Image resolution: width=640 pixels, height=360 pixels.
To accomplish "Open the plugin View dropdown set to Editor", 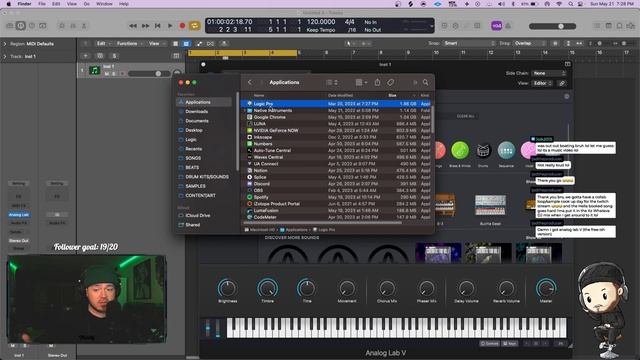I will 542,83.
